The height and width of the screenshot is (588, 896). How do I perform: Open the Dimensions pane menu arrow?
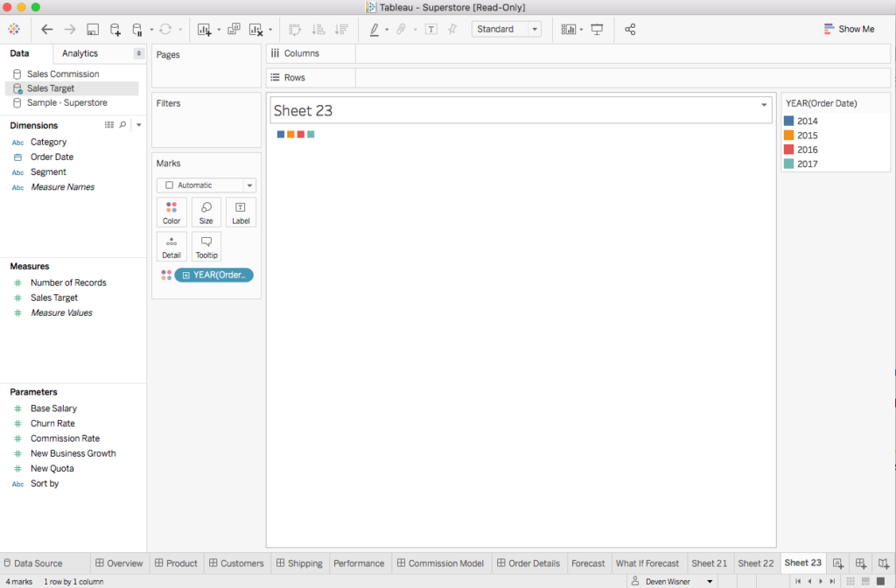pyautogui.click(x=139, y=125)
